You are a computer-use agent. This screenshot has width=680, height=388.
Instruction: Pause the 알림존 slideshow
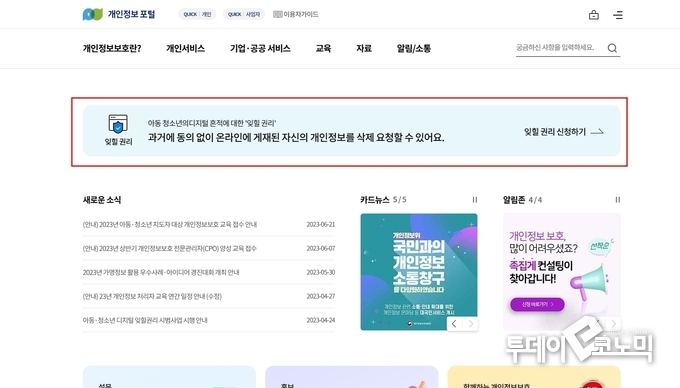tap(618, 200)
